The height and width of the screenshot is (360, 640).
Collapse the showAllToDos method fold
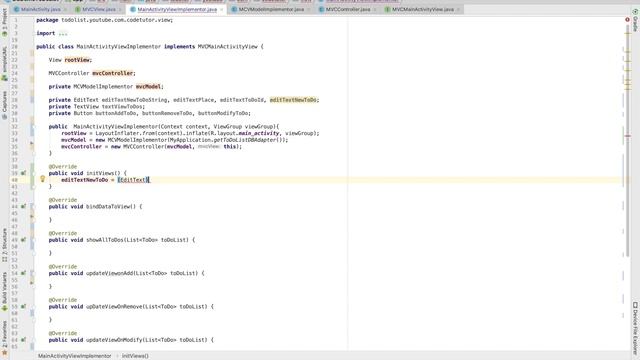34,240
